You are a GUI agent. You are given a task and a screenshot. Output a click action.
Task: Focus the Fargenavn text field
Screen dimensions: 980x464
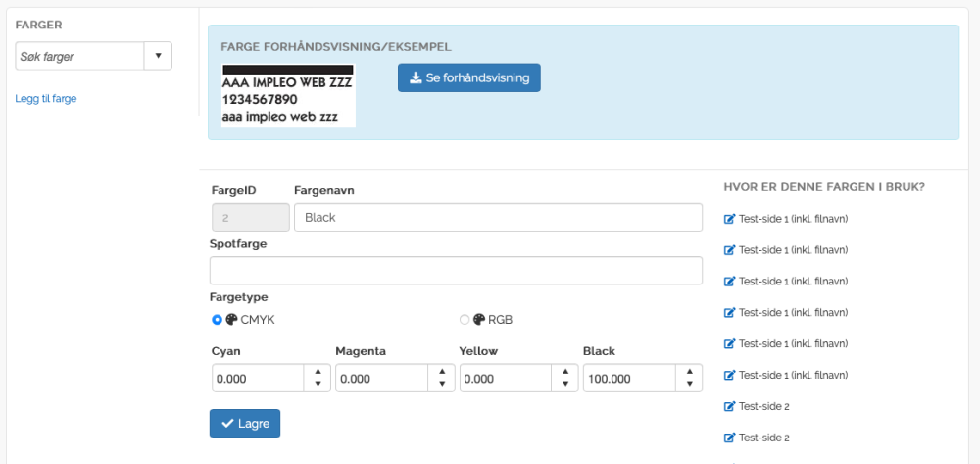498,217
